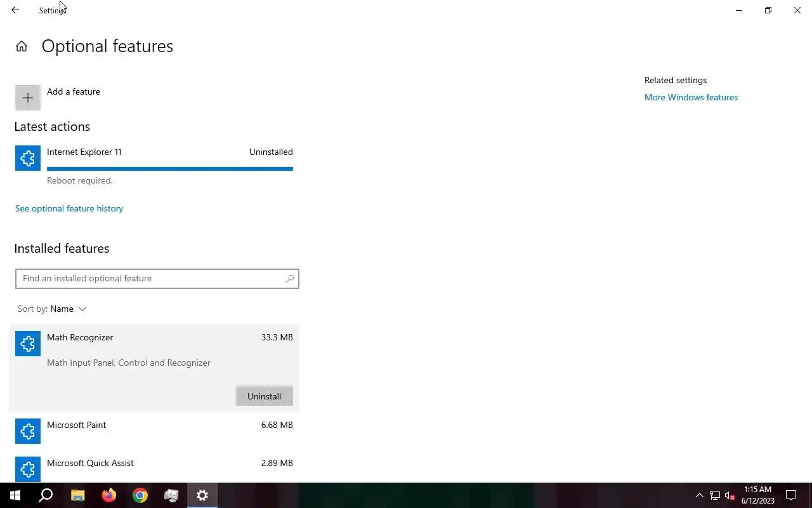Click the 6.68 MB size value
This screenshot has height=508, width=812.
pos(277,425)
